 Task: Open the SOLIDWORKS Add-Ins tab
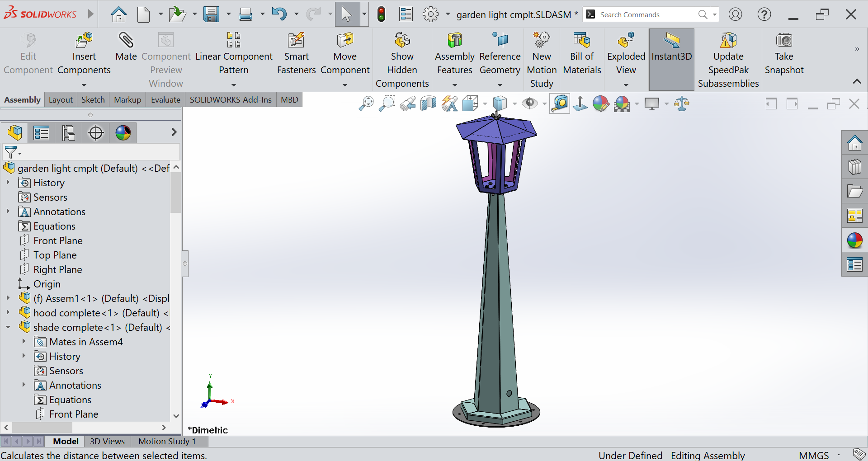(x=231, y=100)
